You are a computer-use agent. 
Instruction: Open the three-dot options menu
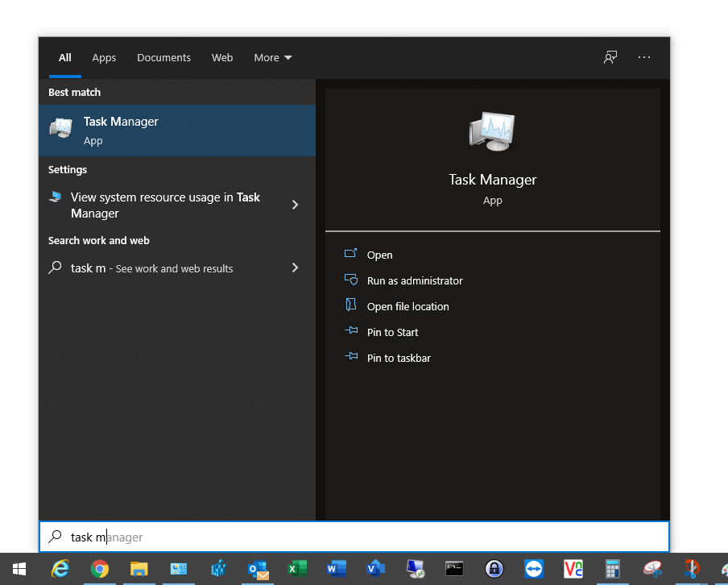[x=644, y=57]
